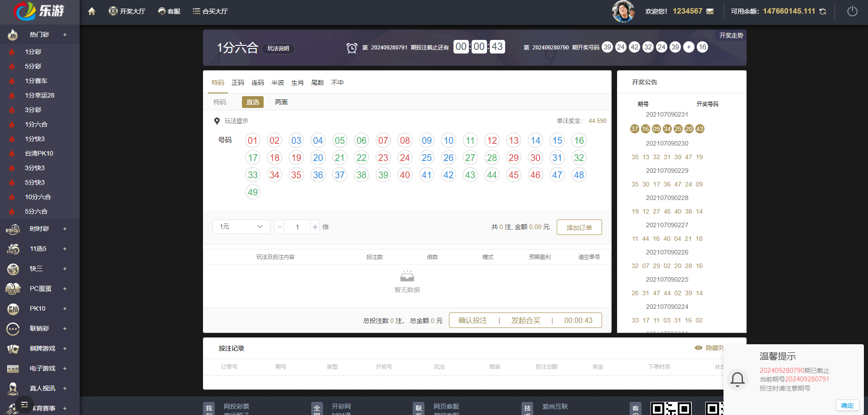Click the bell icon in the 温馨提示 popup

click(738, 380)
